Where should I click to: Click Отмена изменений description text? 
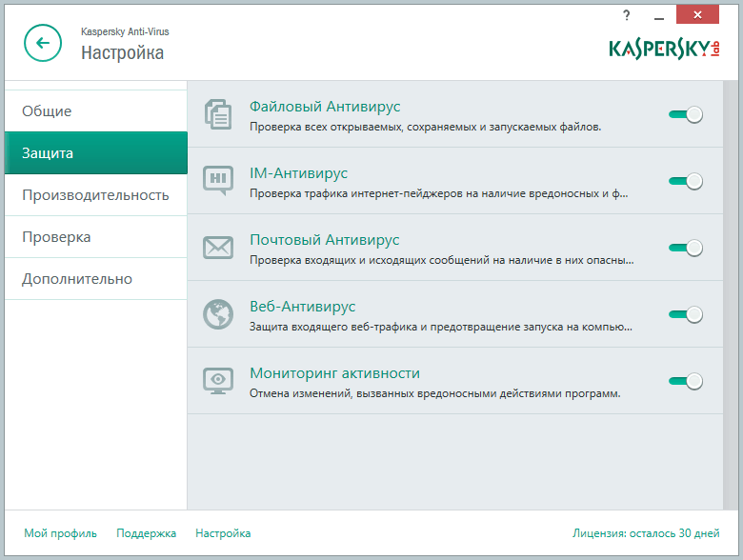tap(435, 393)
